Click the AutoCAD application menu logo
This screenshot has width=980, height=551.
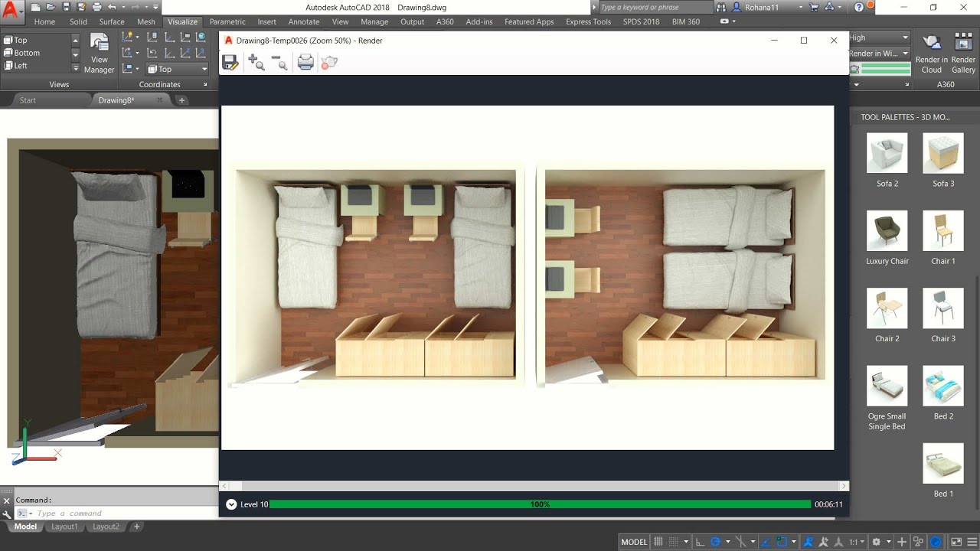tap(11, 10)
